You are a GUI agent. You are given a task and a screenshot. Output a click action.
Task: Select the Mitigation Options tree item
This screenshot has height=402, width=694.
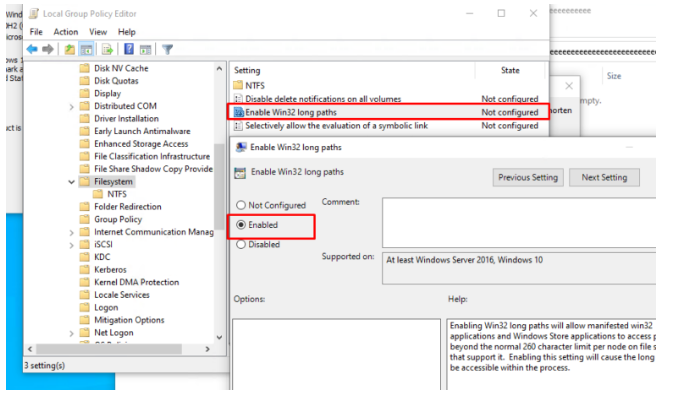[x=129, y=320]
